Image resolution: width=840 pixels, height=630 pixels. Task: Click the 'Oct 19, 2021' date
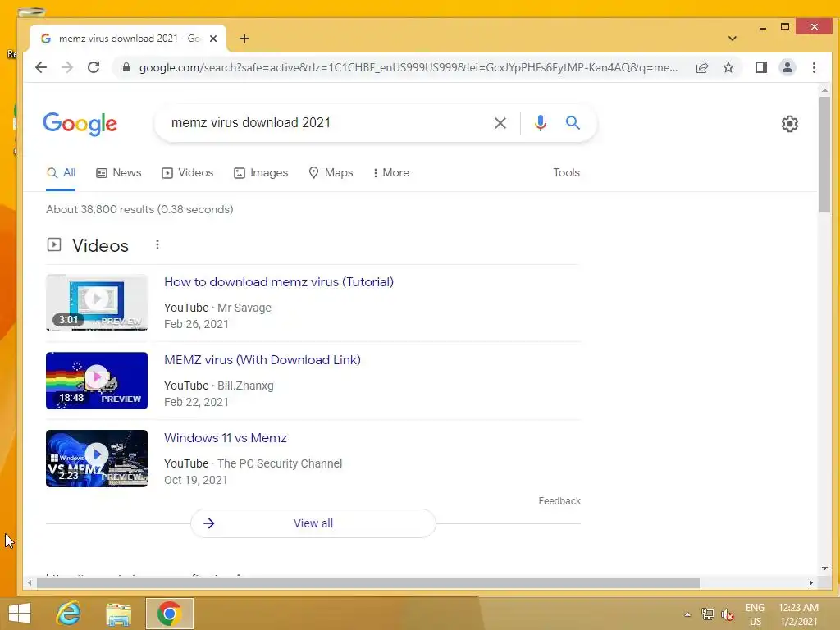click(195, 480)
